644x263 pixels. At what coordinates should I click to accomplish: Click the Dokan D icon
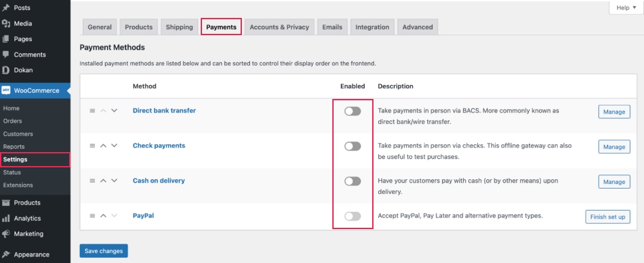[6, 70]
